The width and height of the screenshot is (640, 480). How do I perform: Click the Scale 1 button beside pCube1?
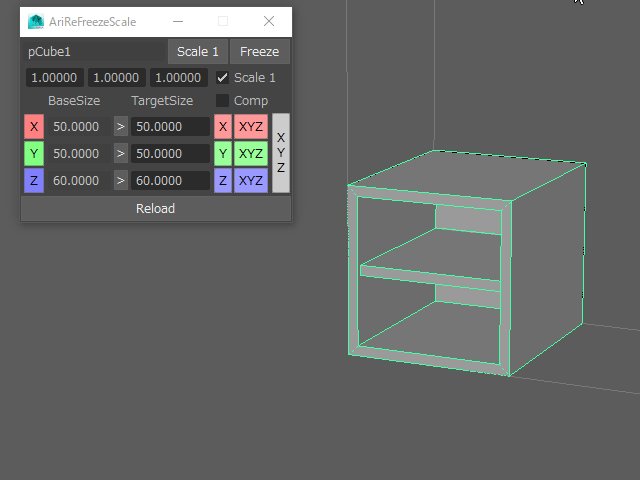click(x=198, y=51)
